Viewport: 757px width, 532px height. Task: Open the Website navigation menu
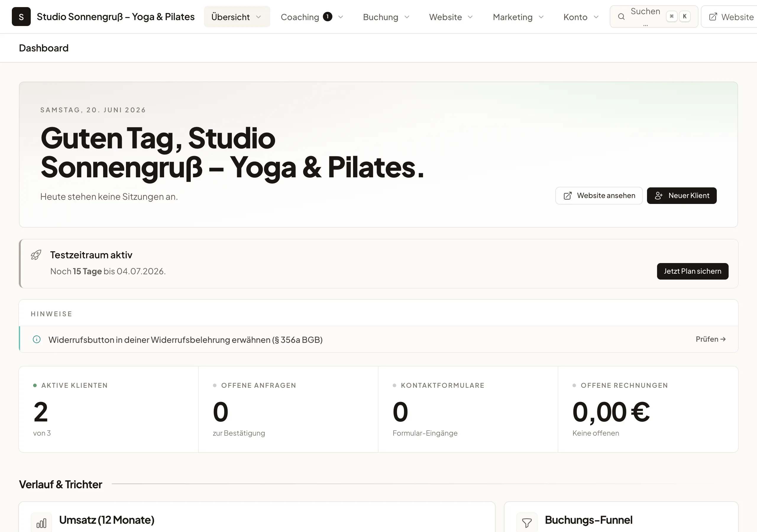tap(451, 17)
